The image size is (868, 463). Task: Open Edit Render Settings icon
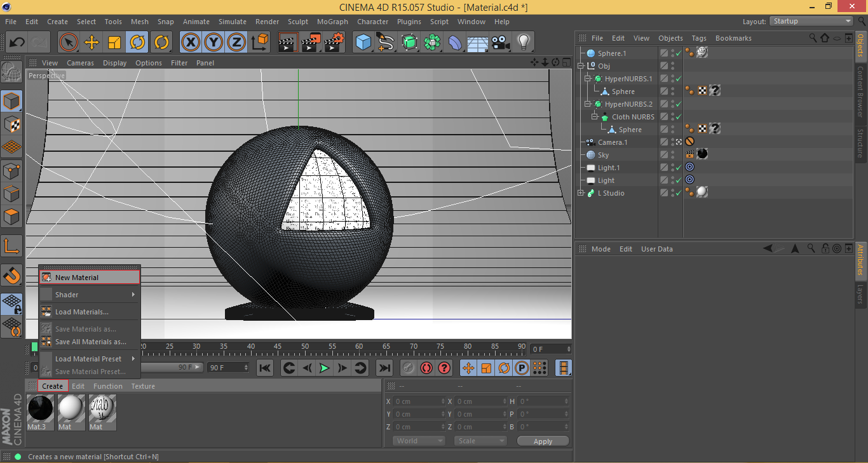pyautogui.click(x=334, y=43)
